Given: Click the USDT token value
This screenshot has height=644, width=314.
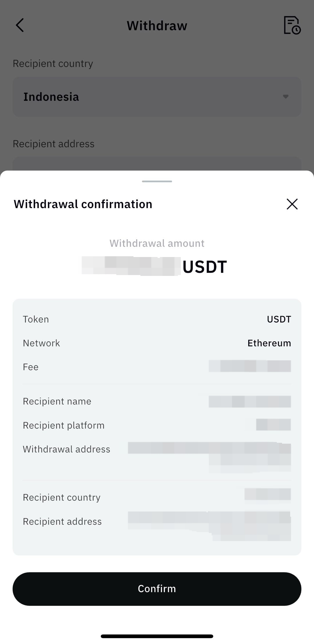Looking at the screenshot, I should click(279, 319).
